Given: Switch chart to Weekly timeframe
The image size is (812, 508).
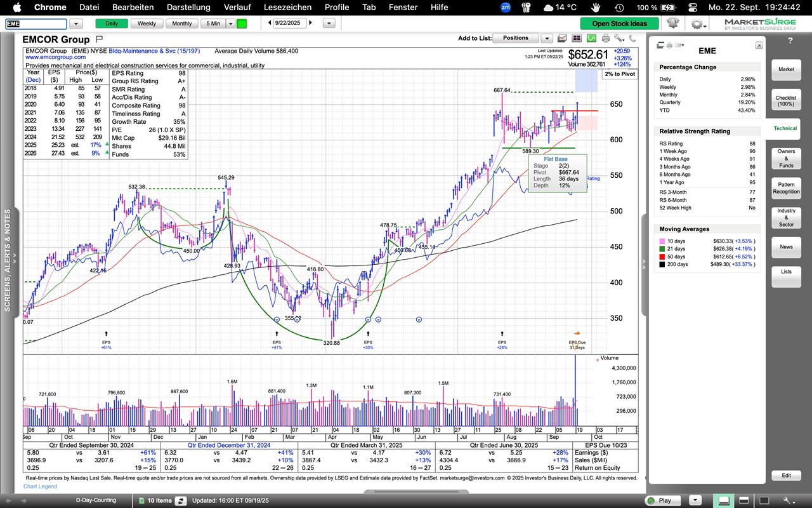Looking at the screenshot, I should point(147,23).
